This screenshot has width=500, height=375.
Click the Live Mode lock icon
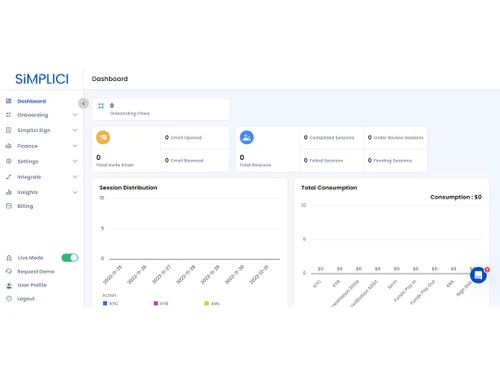(x=9, y=258)
